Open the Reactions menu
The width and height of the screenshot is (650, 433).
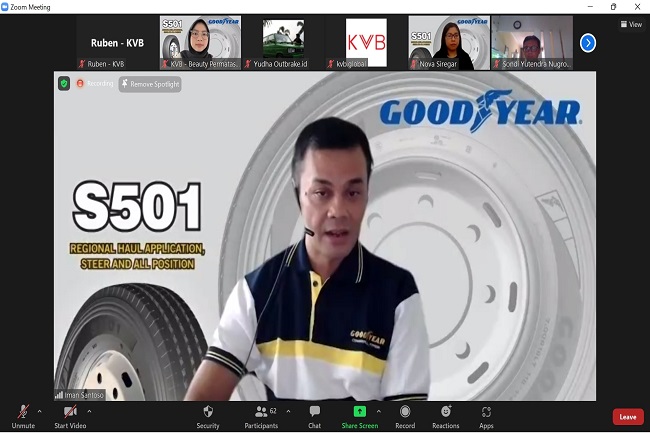point(446,417)
